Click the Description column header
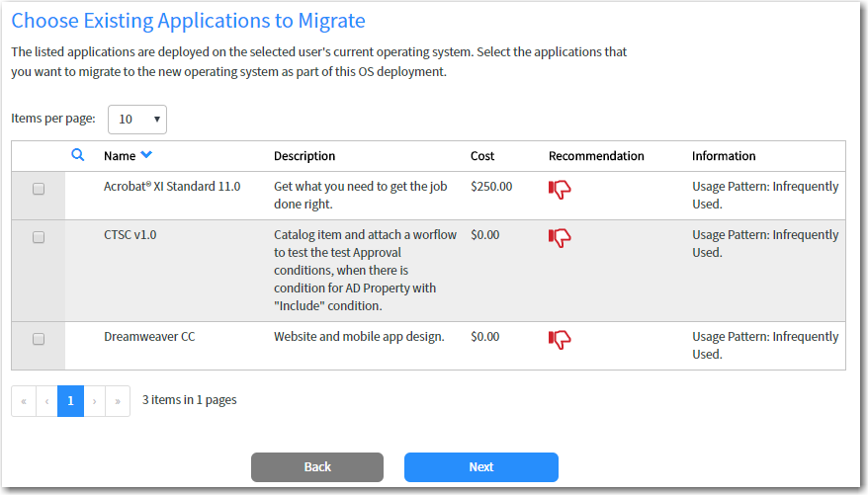 pyautogui.click(x=304, y=156)
